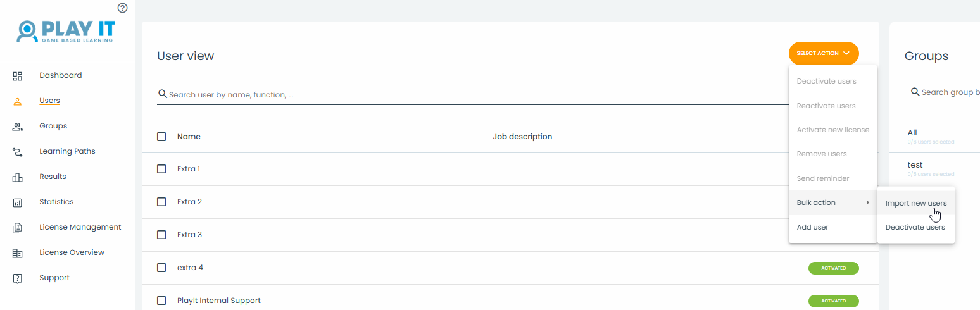Choose Import new users from submenu
This screenshot has height=310, width=980.
pos(915,203)
